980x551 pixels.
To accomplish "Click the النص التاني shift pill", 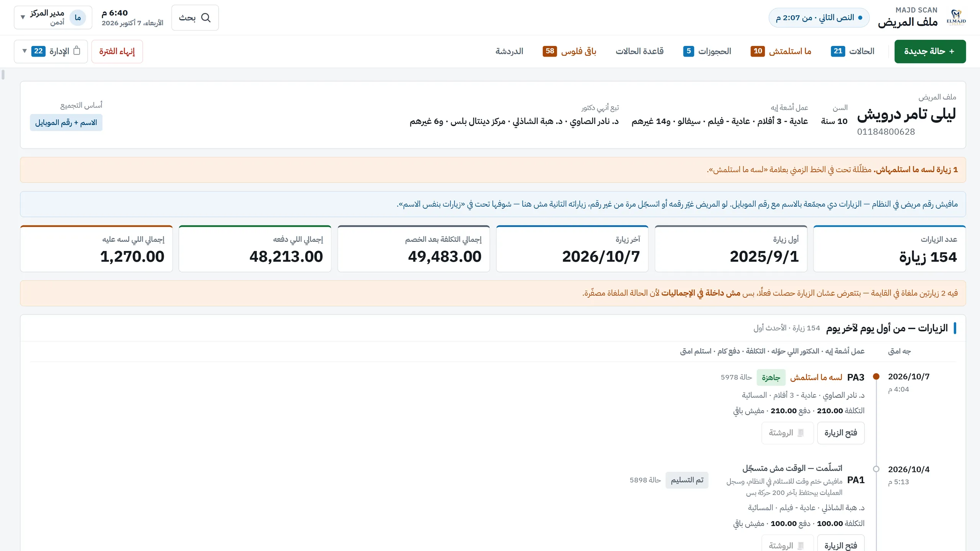I will tap(819, 18).
